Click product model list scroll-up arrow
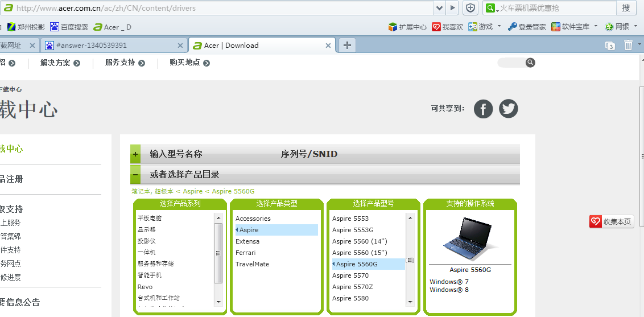The height and width of the screenshot is (317, 644). point(410,218)
